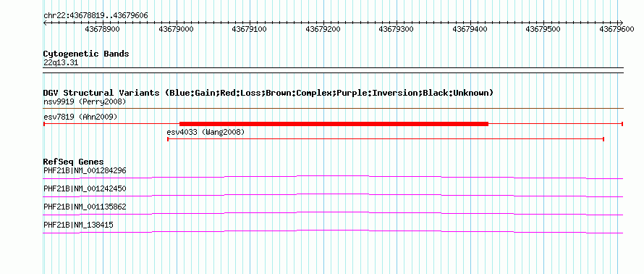Image resolution: width=644 pixels, height=274 pixels.
Task: Click the right end cap of esv7819
Action: tap(622, 124)
